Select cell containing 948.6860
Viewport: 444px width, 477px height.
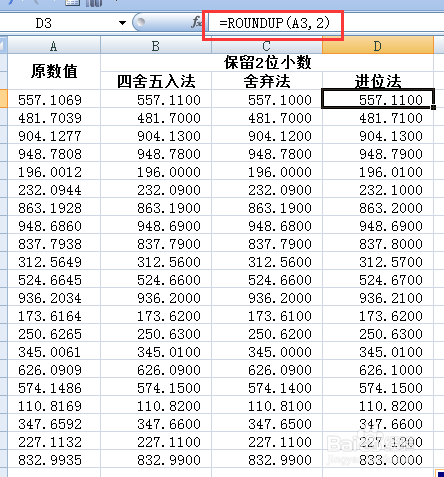(54, 226)
